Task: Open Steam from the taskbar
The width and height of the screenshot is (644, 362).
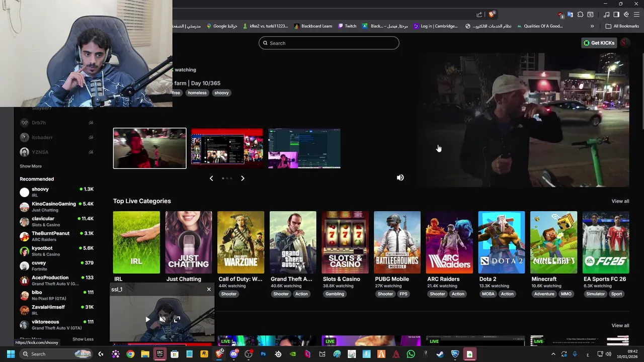Action: (x=440, y=354)
